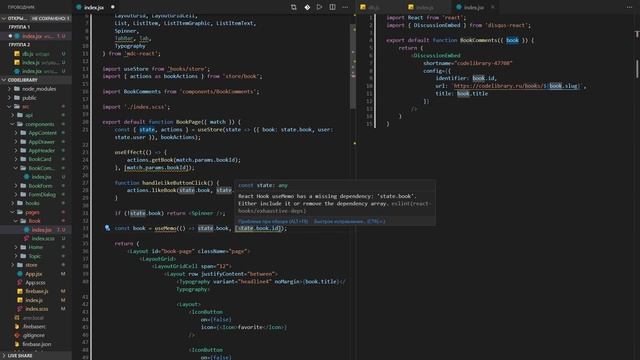
Task: Expand the Home folder
Action: (x=36, y=247)
